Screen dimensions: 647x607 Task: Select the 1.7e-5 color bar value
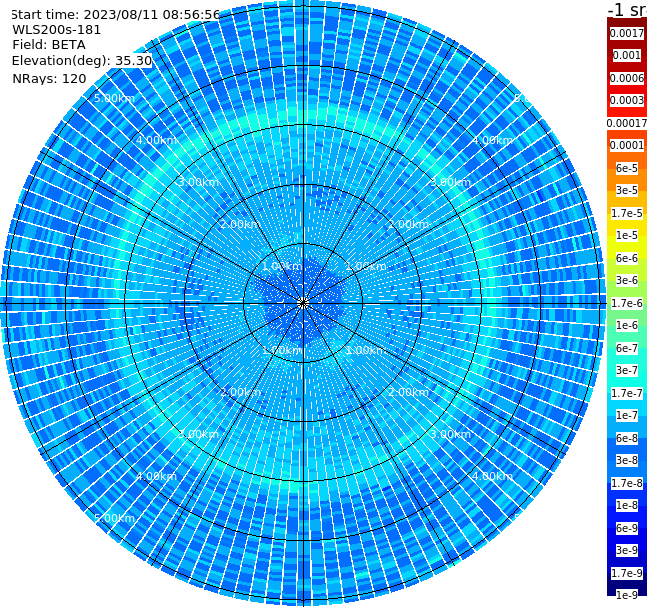[x=627, y=213]
